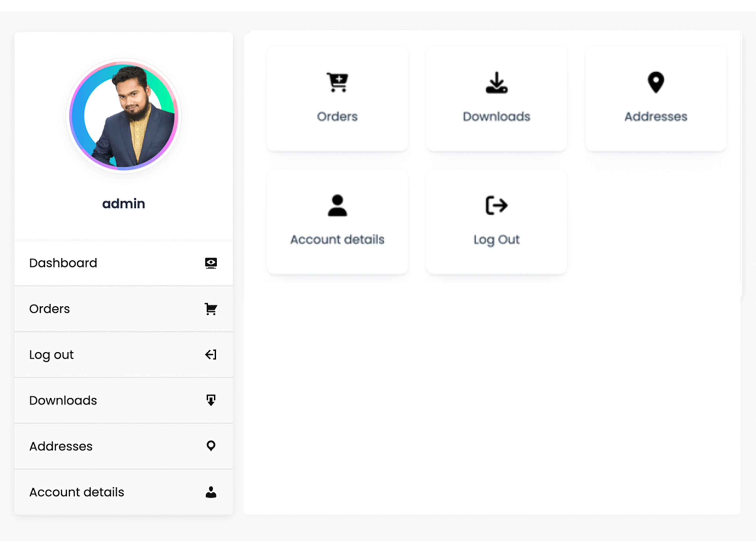This screenshot has height=560, width=756.
Task: Click the user icon beside sidebar Account details
Action: click(x=211, y=492)
